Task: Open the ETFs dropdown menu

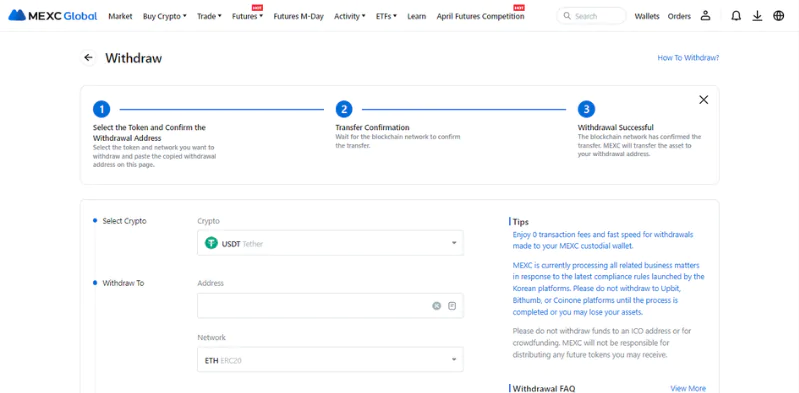Action: click(386, 16)
